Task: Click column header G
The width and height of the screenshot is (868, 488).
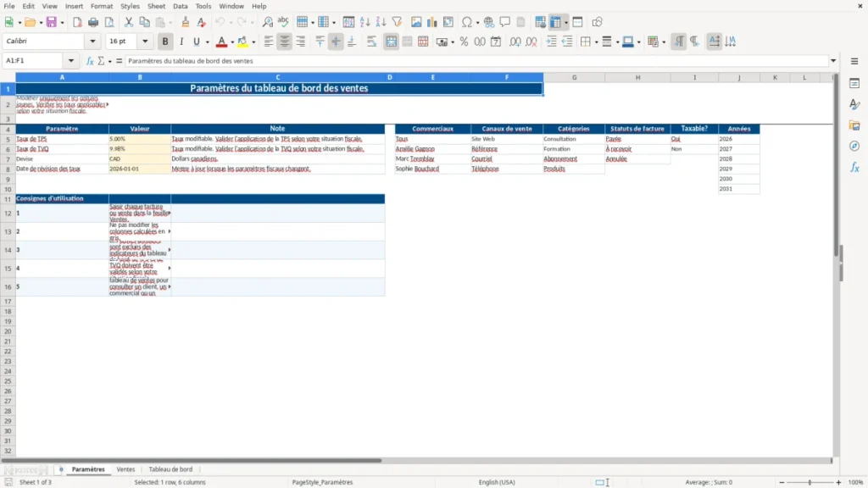Action: (574, 77)
